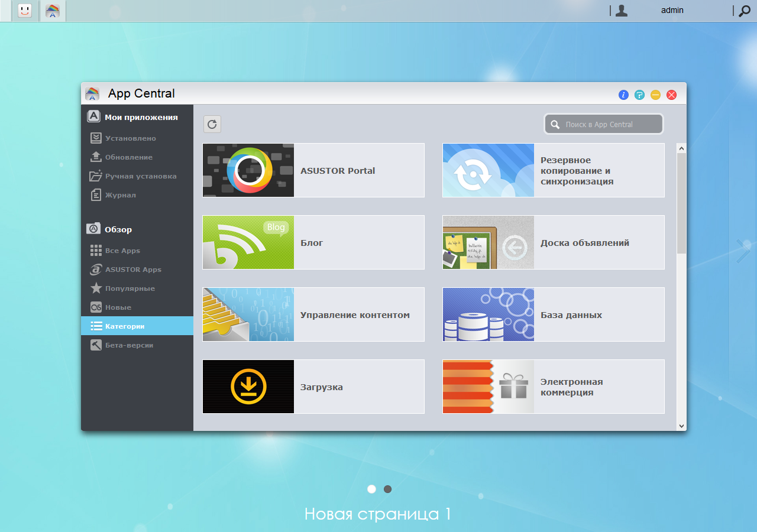Open the teal help button in title bar
The width and height of the screenshot is (757, 532).
(639, 95)
